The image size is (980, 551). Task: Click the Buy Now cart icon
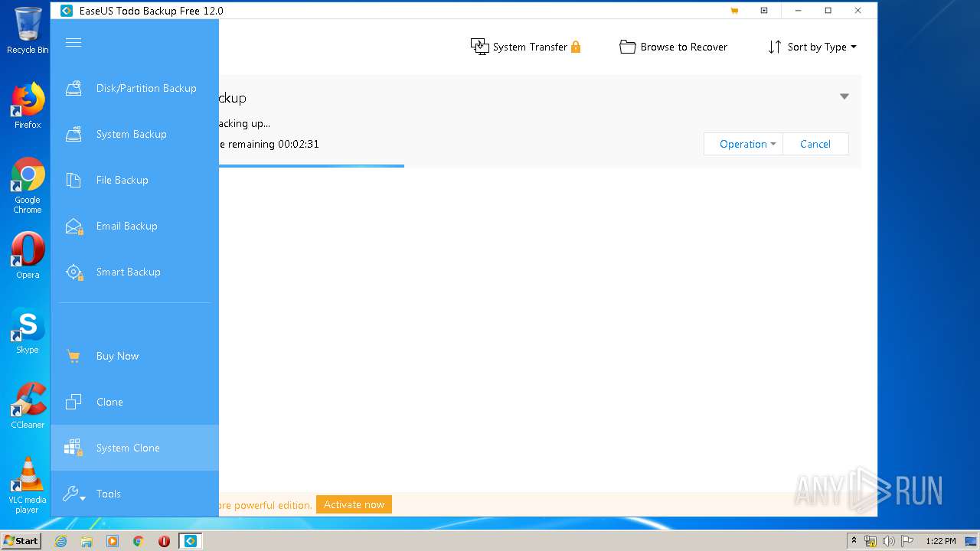(73, 356)
